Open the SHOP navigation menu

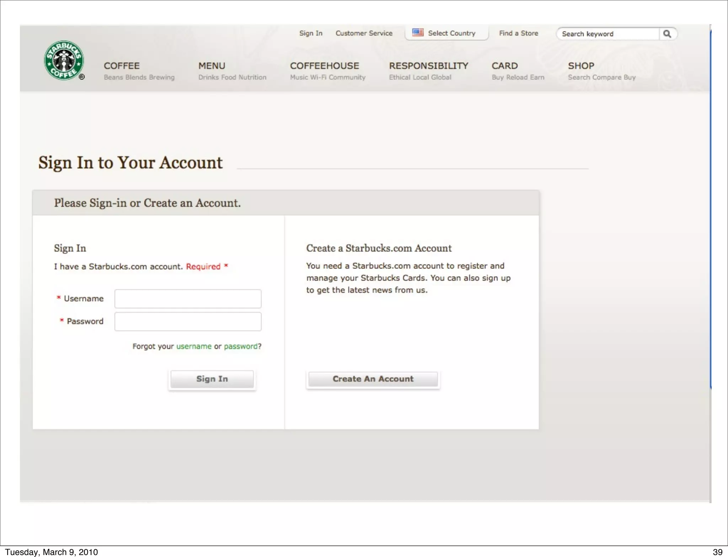(x=581, y=66)
